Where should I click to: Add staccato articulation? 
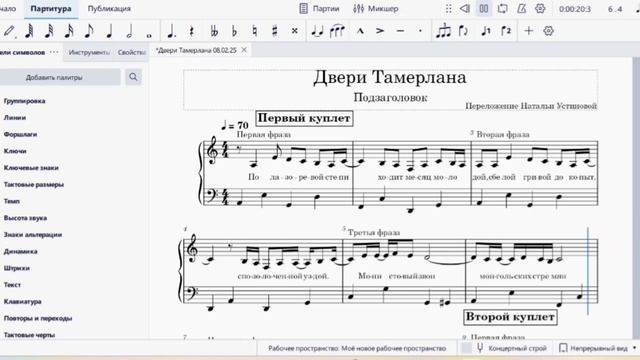pyautogui.click(x=420, y=31)
